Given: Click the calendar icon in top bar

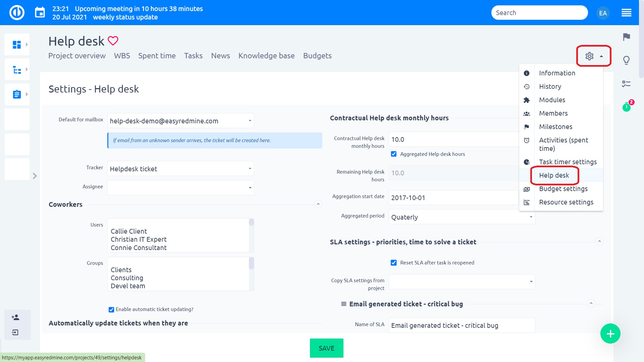Looking at the screenshot, I should [x=40, y=13].
